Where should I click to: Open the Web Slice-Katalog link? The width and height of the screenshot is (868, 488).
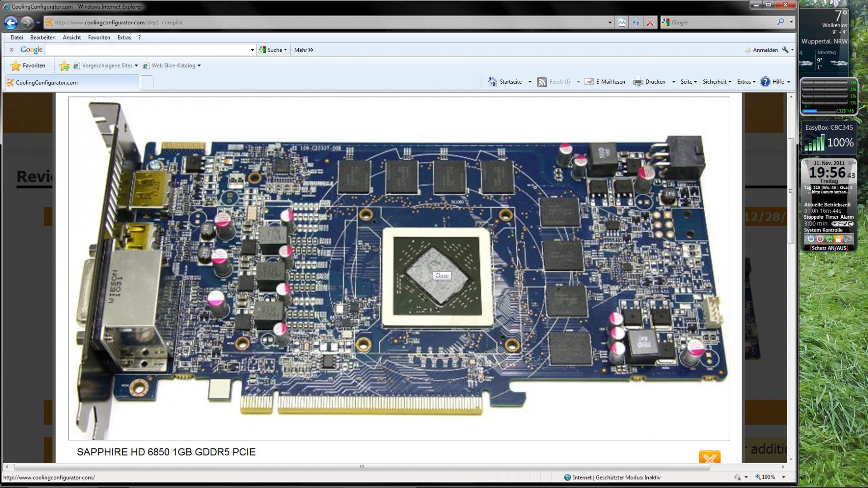pyautogui.click(x=171, y=66)
